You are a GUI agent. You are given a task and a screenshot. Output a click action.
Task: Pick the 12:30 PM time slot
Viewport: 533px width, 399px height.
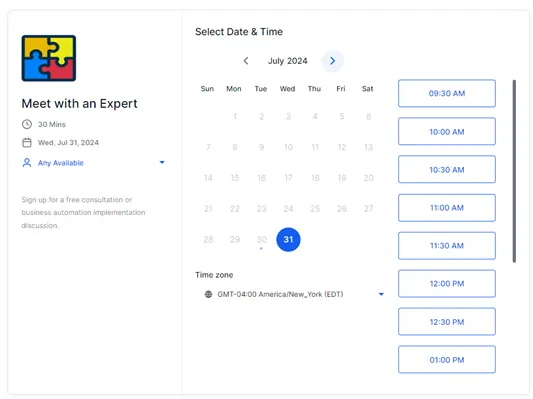(x=447, y=322)
